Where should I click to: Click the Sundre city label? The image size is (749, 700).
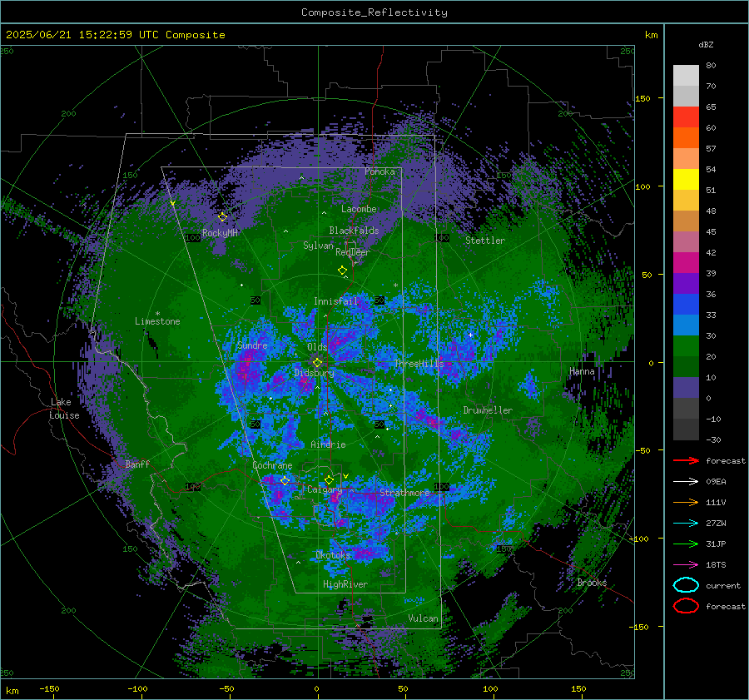[x=252, y=345]
